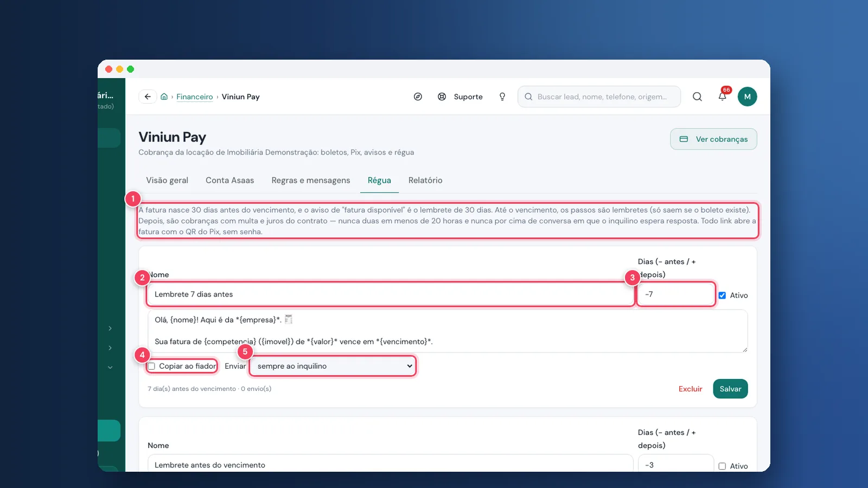Viewport: 868px width, 488px height.
Task: Open the Conta Asaas tab
Action: [x=229, y=181]
